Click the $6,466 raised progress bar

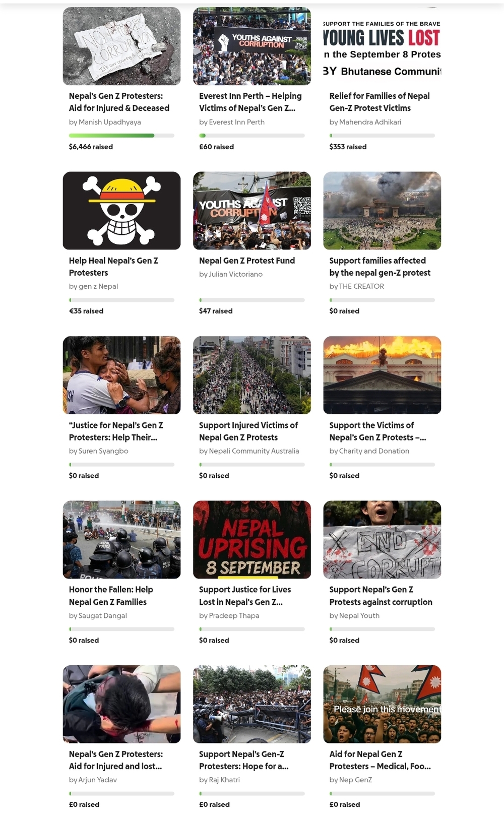(x=121, y=136)
